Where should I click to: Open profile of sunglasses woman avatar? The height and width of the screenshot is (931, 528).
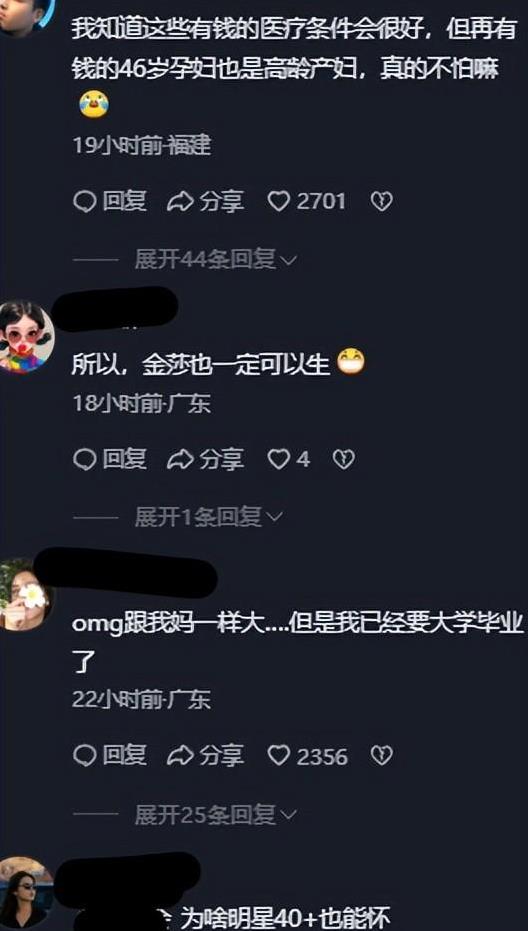(x=25, y=892)
